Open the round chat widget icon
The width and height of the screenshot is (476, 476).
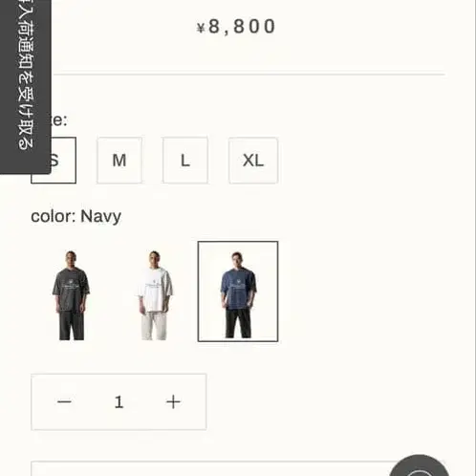[419, 465]
